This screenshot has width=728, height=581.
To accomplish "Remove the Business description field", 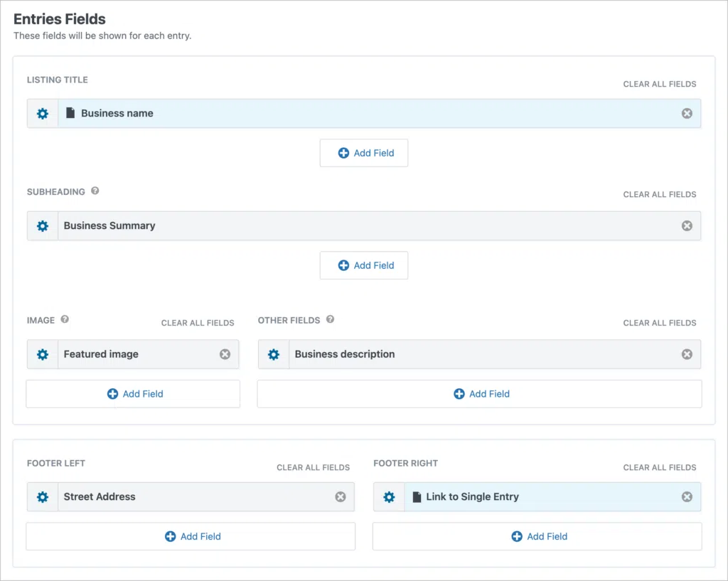I will click(687, 354).
